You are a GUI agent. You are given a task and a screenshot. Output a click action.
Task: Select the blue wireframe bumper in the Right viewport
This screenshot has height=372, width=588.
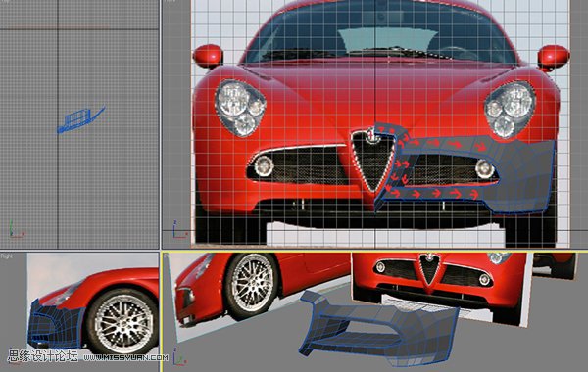pyautogui.click(x=56, y=323)
